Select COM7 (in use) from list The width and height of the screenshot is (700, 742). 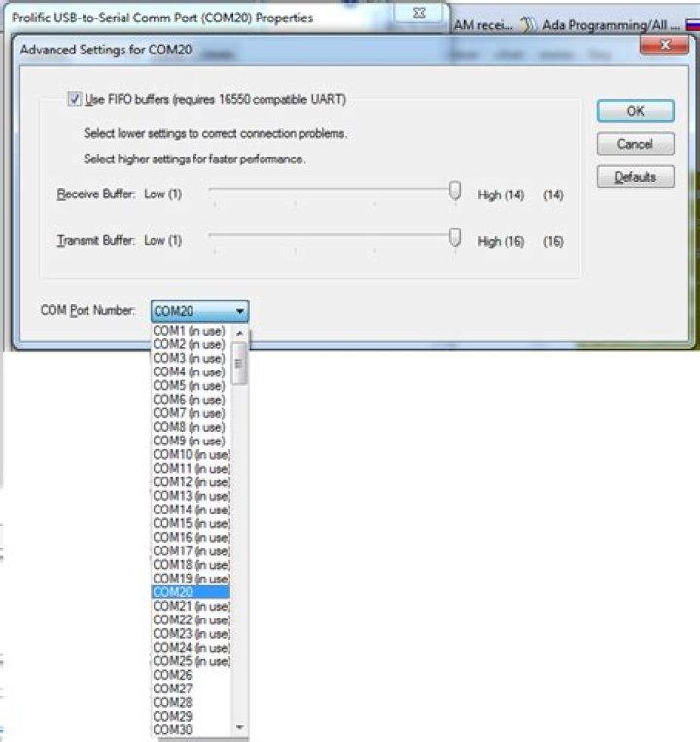[x=192, y=413]
